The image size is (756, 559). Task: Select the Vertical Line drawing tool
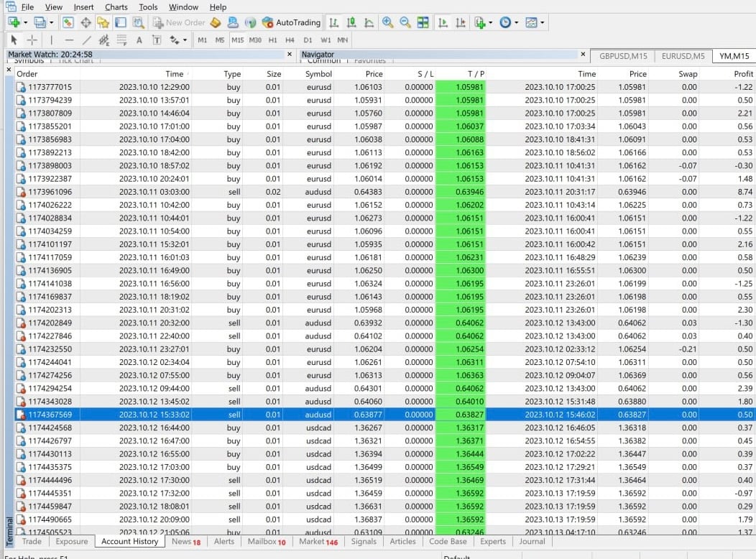click(x=52, y=40)
